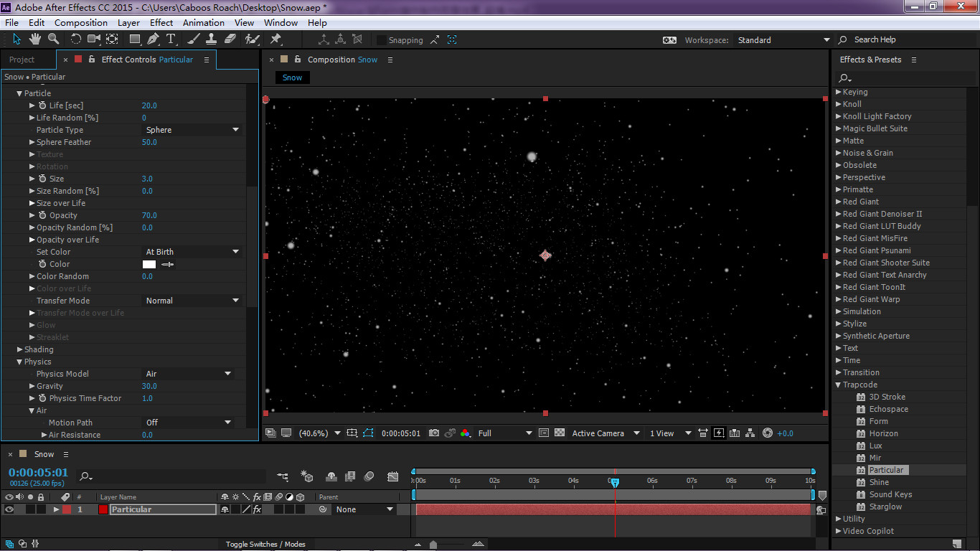Click the white particle Color swatch
This screenshot has width=980, height=551.
149,264
